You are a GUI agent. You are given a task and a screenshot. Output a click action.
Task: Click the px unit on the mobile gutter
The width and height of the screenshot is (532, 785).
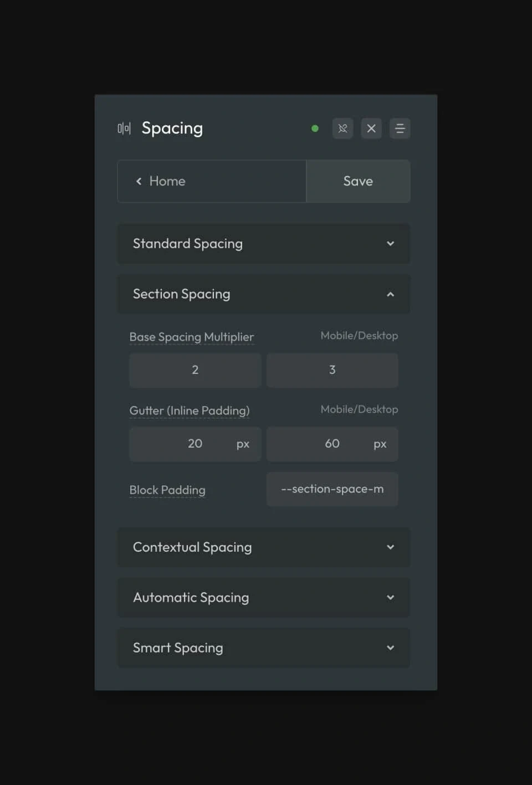(243, 444)
